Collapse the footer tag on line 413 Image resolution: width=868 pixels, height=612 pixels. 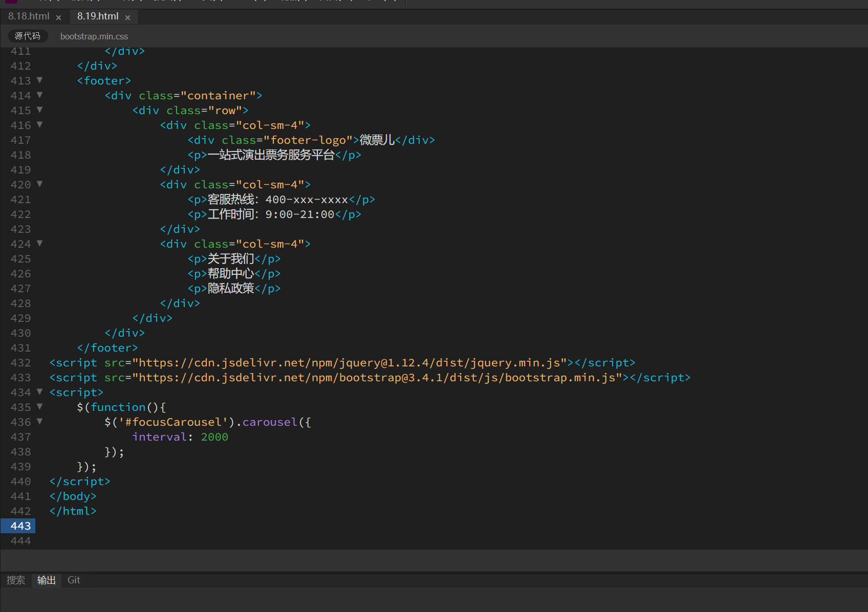(39, 80)
